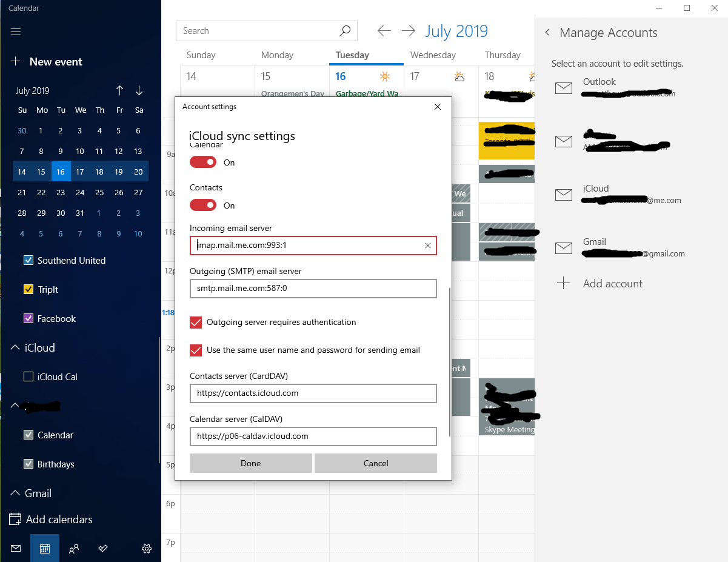Image resolution: width=728 pixels, height=562 pixels.
Task: Select date 16 in the mini calendar
Action: click(x=61, y=172)
